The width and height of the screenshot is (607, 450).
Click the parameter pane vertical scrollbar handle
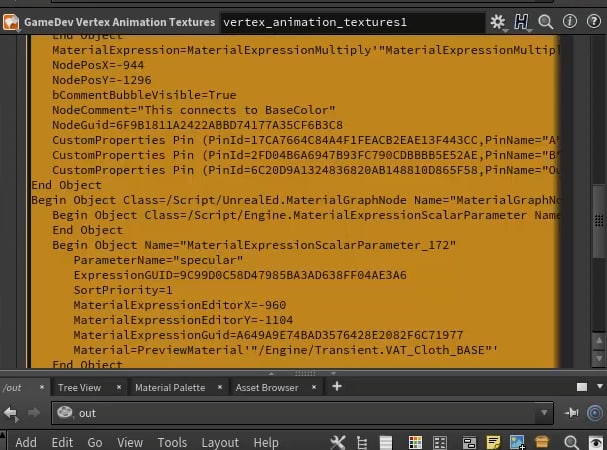click(599, 221)
